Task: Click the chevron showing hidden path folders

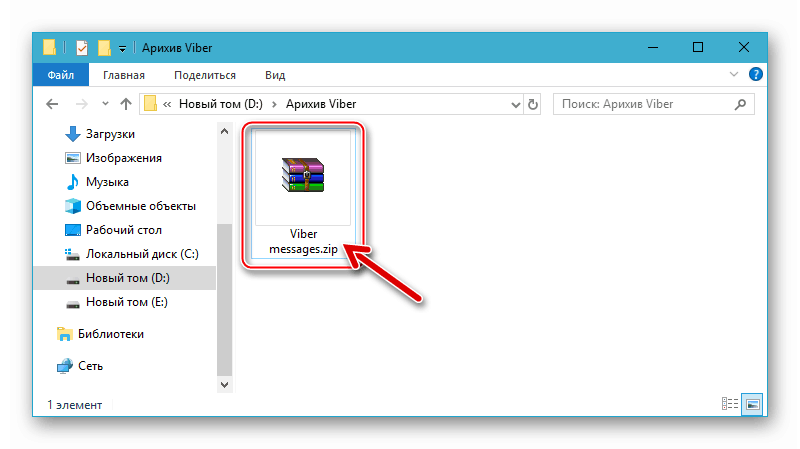Action: point(167,104)
